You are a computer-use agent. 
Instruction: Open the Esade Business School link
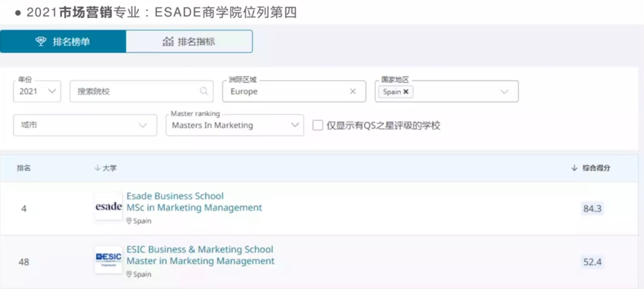(175, 196)
